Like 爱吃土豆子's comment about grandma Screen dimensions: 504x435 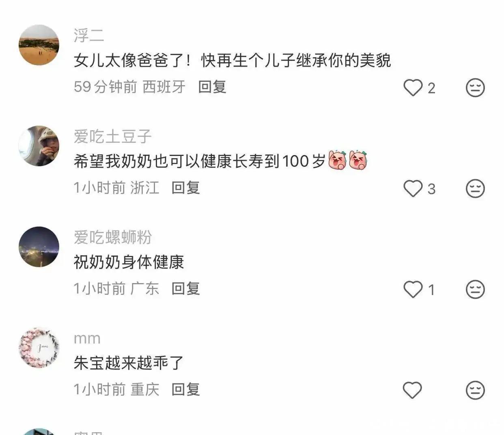coord(413,188)
